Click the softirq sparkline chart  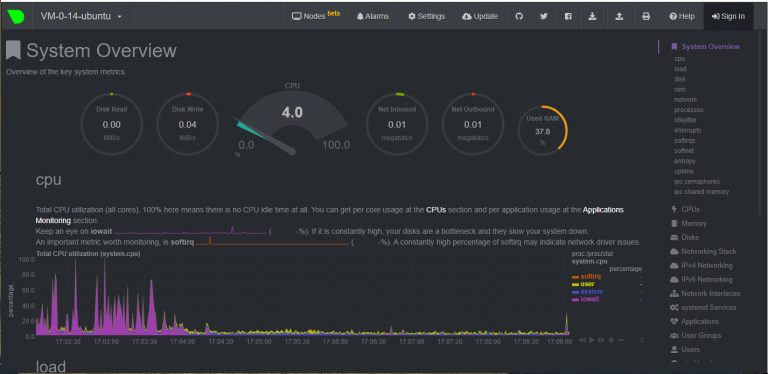tap(272, 241)
